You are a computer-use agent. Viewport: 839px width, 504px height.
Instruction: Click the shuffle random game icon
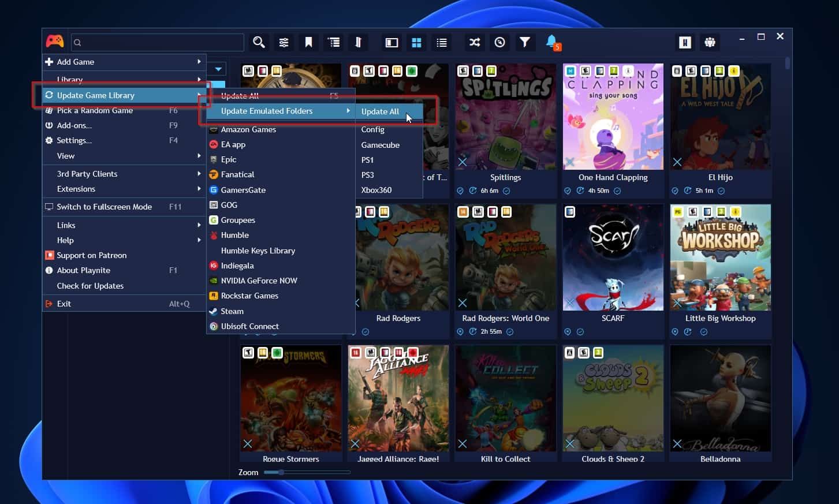(x=475, y=42)
